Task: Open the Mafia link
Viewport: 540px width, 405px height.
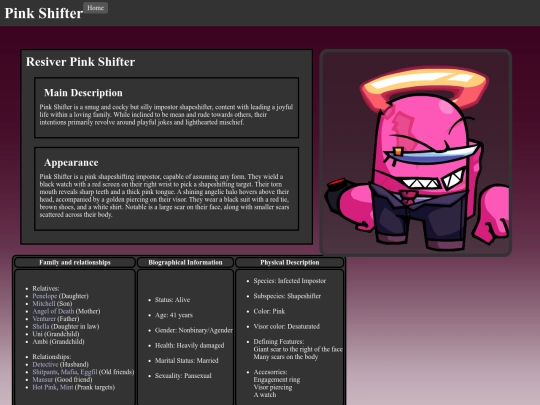Action: pos(69,372)
